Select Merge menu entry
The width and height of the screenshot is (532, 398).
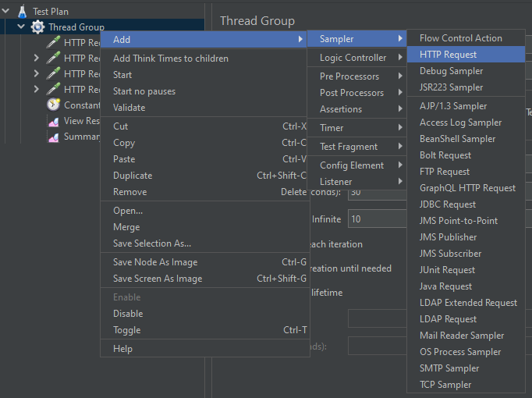coord(205,226)
